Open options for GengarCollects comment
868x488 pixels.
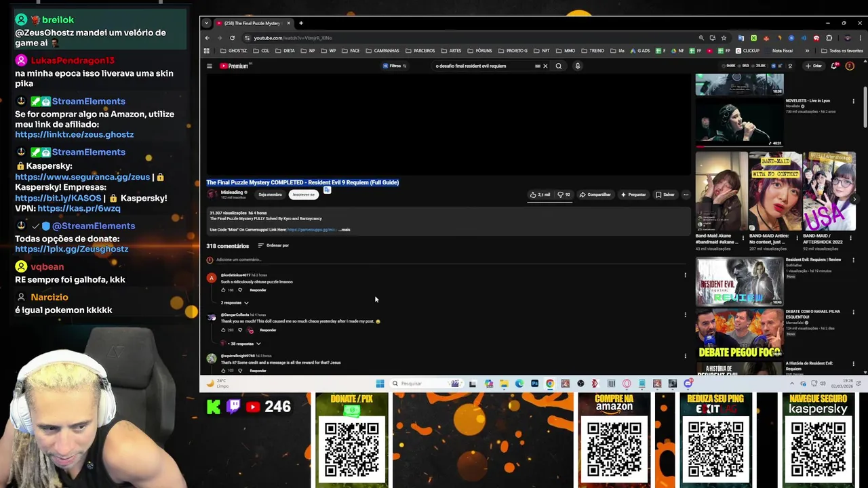[x=685, y=315]
